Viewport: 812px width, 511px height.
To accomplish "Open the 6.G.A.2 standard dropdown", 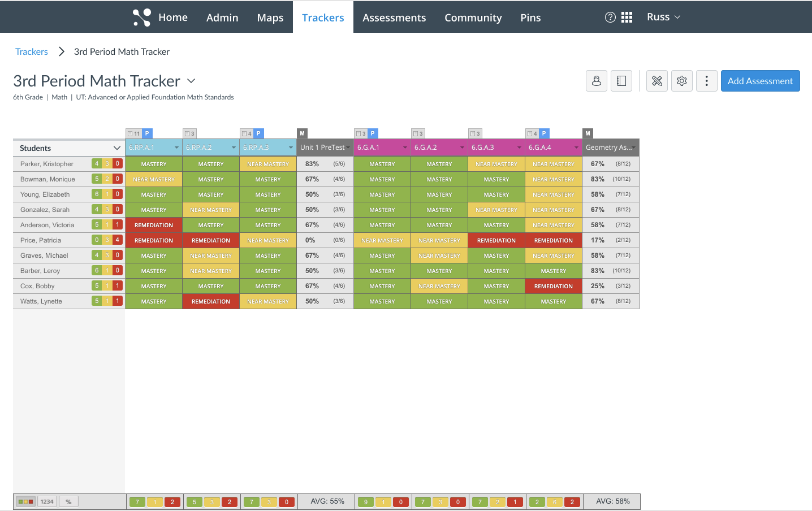I will pos(462,148).
